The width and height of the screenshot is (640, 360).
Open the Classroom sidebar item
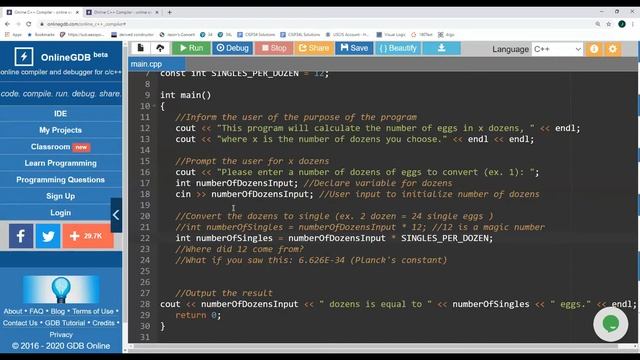60,147
